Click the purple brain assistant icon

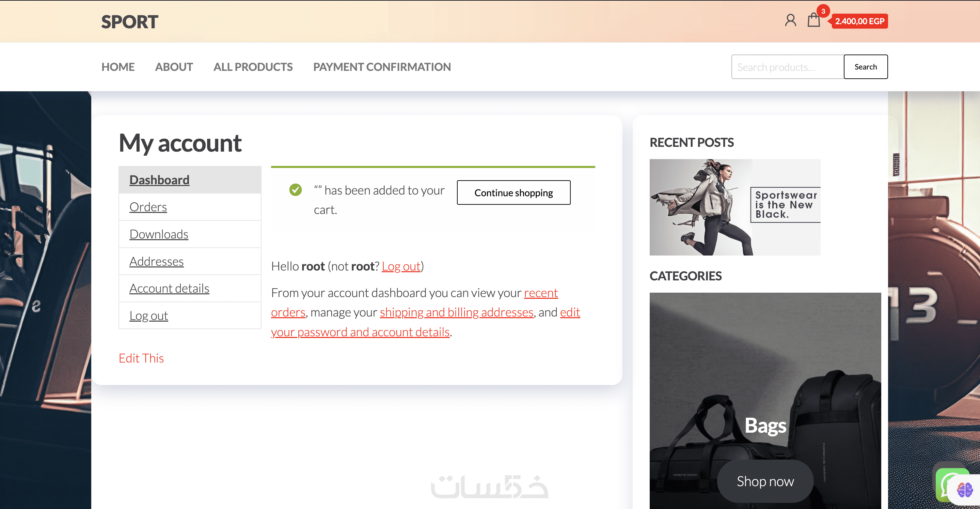(x=965, y=490)
